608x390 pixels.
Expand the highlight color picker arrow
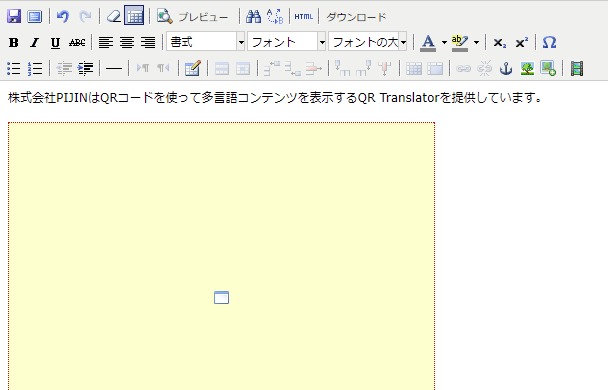tap(476, 42)
